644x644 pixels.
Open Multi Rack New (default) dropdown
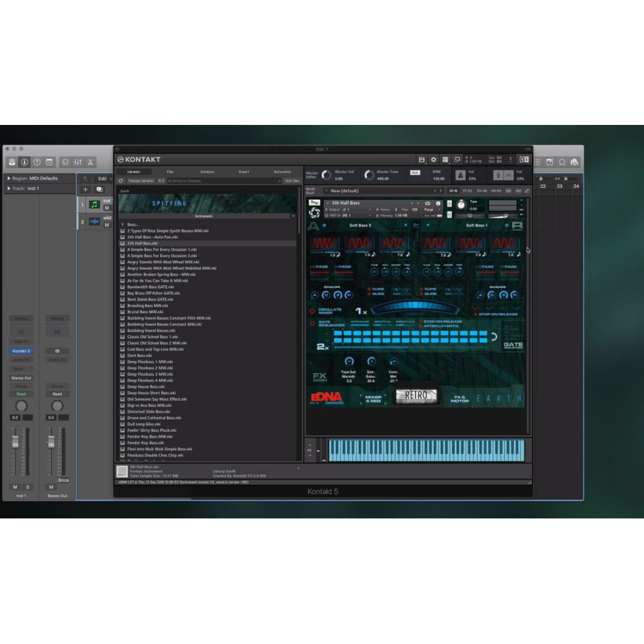click(383, 191)
